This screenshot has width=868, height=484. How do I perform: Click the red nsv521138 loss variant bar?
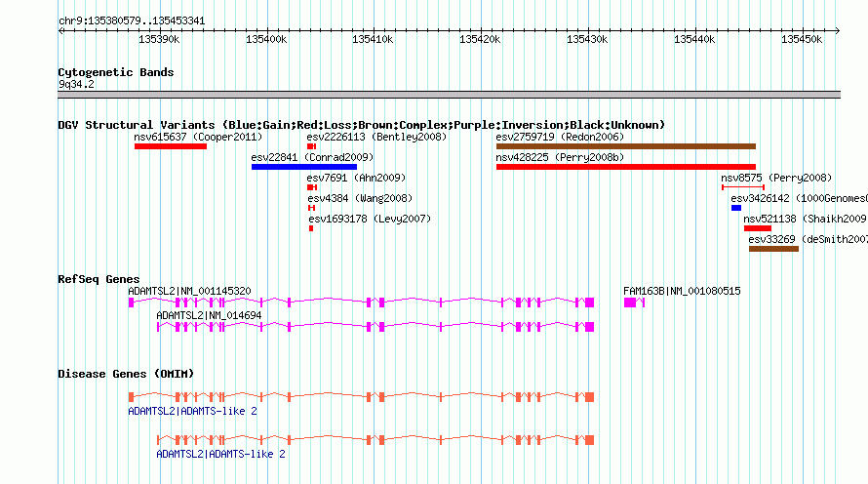tap(758, 228)
